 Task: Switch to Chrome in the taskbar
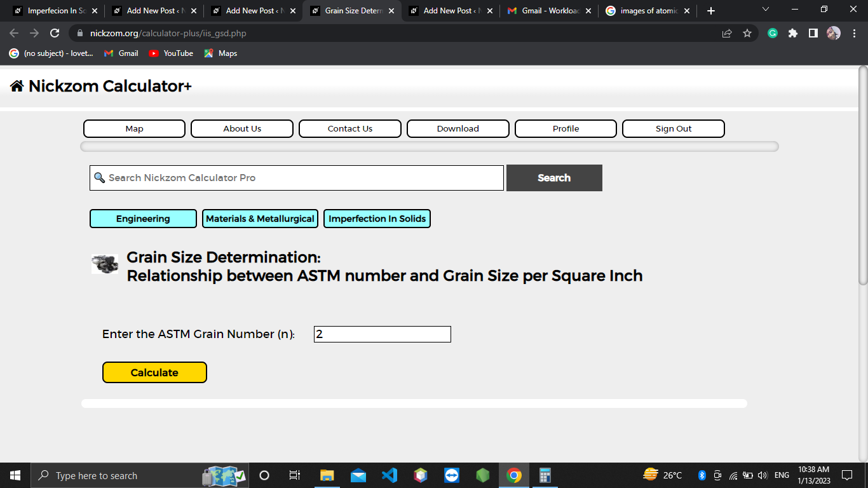[514, 475]
